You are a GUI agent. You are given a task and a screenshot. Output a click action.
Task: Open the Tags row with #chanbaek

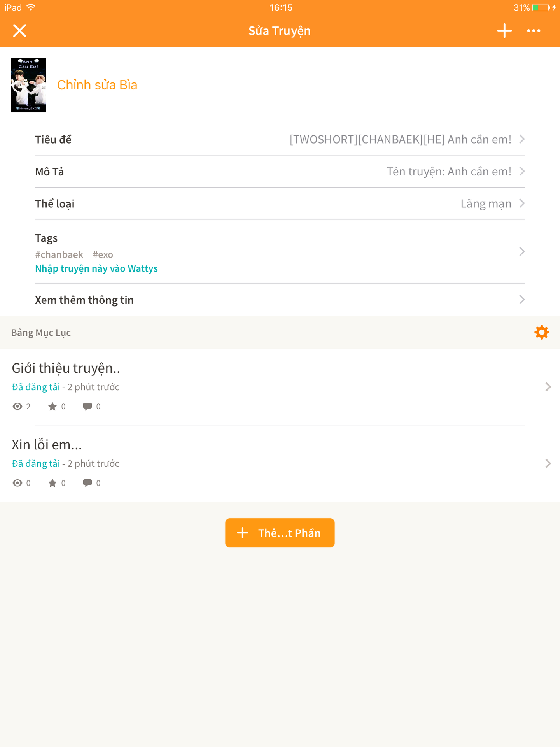pos(280,251)
